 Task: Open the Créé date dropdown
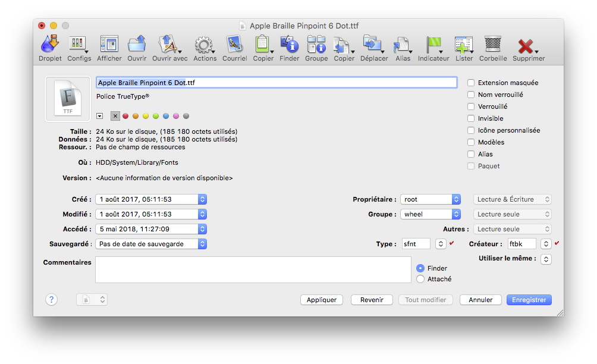[203, 199]
